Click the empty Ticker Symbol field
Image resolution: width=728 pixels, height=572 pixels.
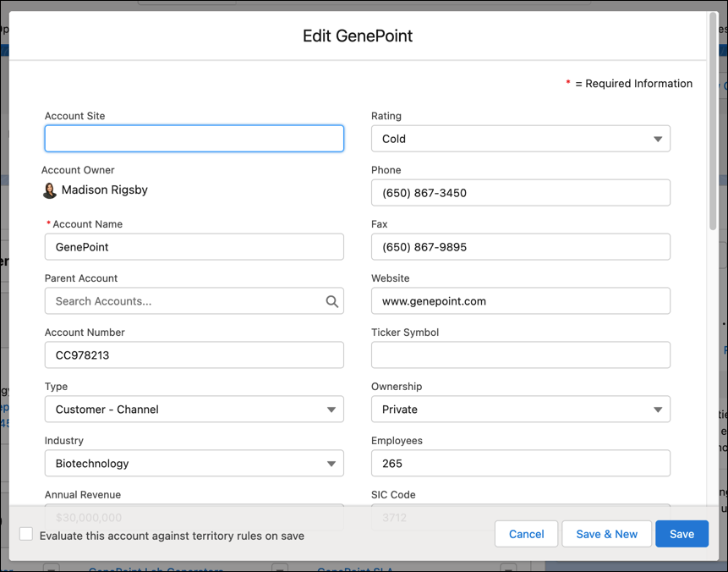coord(521,355)
